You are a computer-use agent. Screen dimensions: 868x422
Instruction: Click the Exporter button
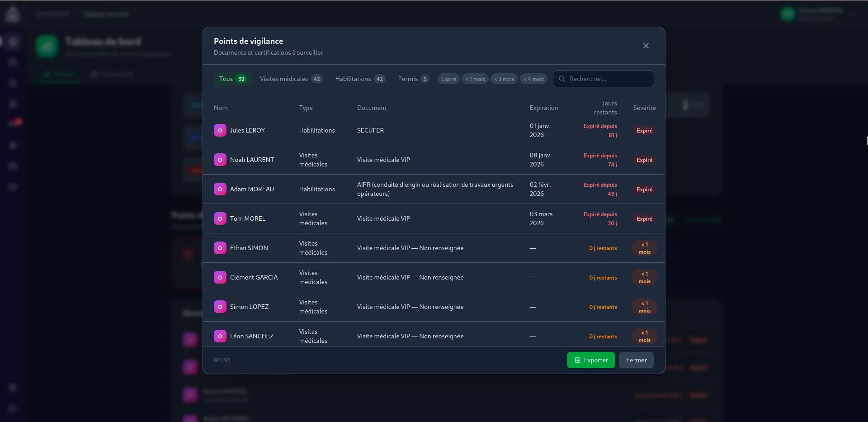[591, 360]
